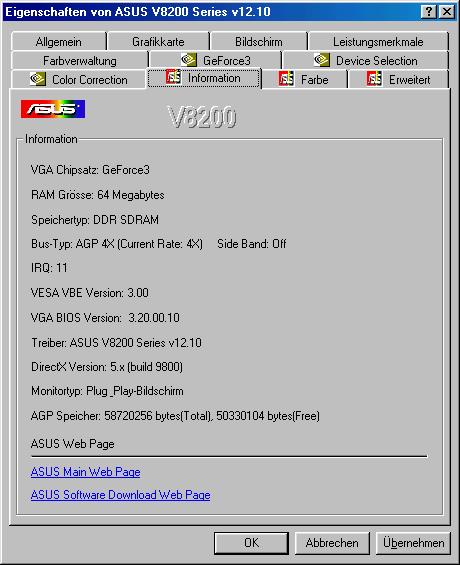Apply changes with Übernehmen button
Viewport: 460px width, 565px height.
coord(413,543)
